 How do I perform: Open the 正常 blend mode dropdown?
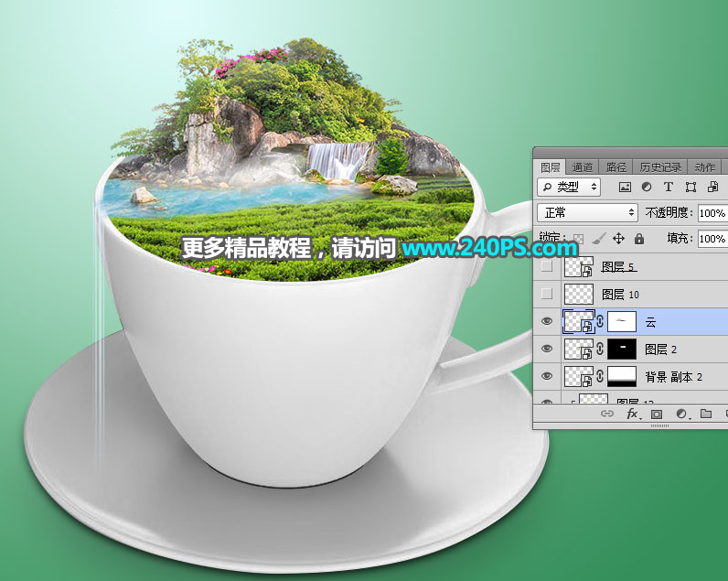pos(587,212)
